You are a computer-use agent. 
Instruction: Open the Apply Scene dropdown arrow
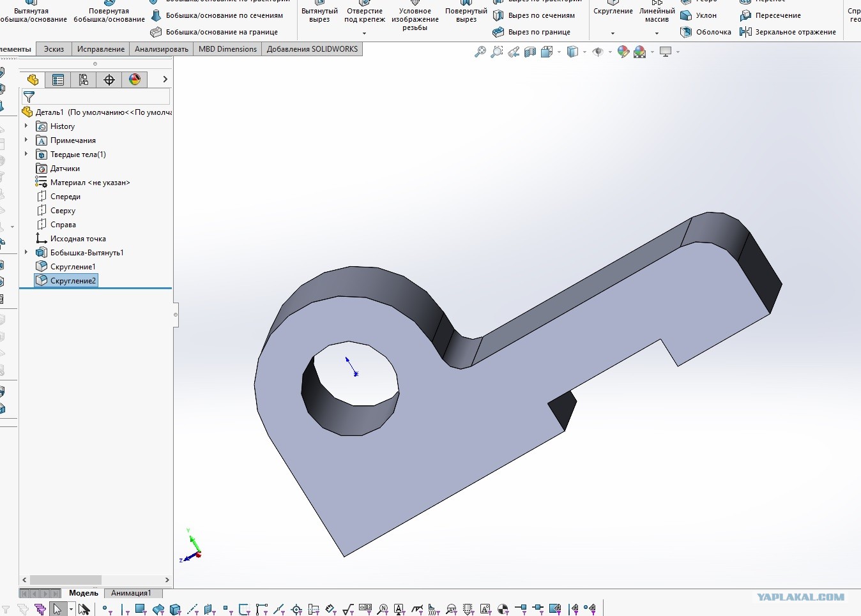tap(652, 52)
